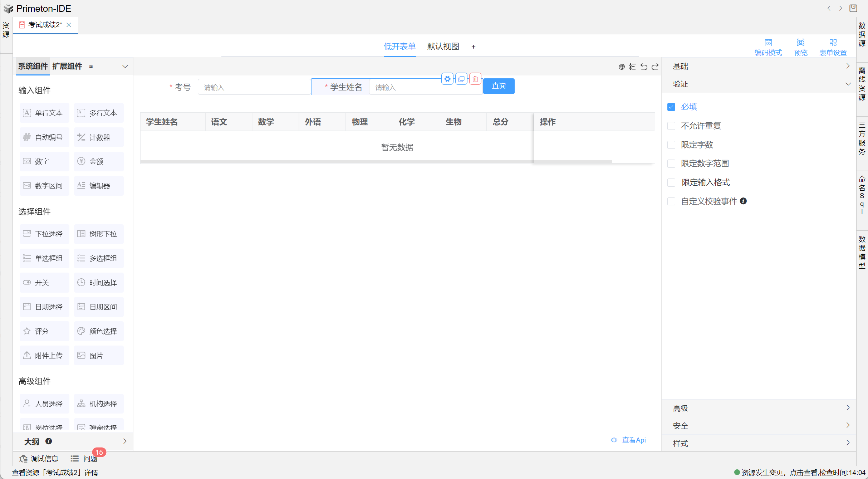Click the globe icon in canvas toolbar
This screenshot has height=479, width=868.
point(622,67)
